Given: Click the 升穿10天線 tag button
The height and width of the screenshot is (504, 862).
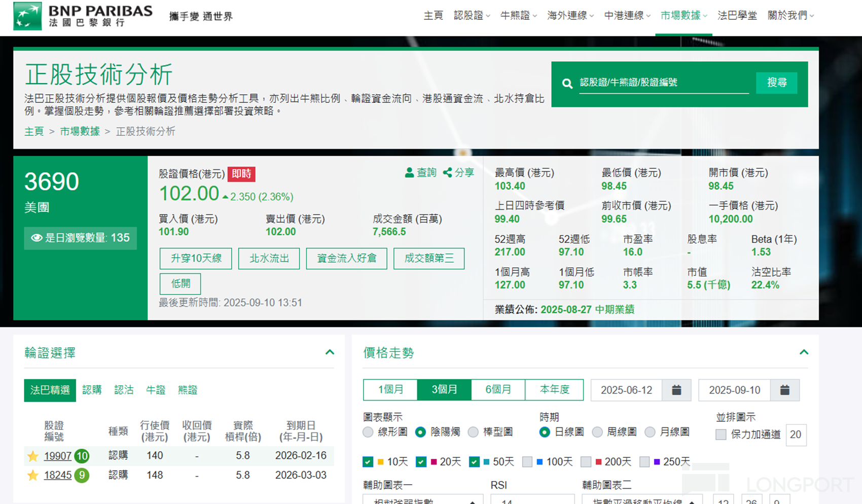Looking at the screenshot, I should pos(196,259).
